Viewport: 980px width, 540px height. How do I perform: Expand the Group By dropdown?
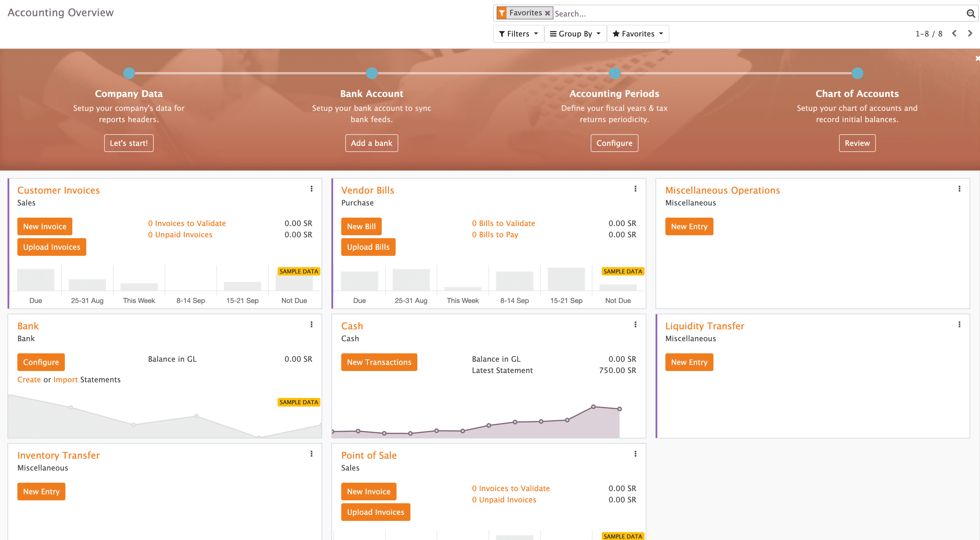[x=575, y=34]
